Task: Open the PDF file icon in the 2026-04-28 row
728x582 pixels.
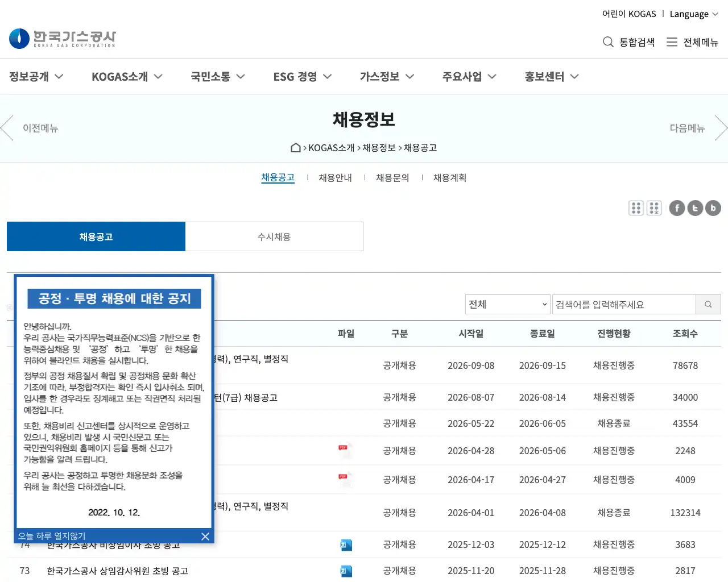Action: (345, 451)
